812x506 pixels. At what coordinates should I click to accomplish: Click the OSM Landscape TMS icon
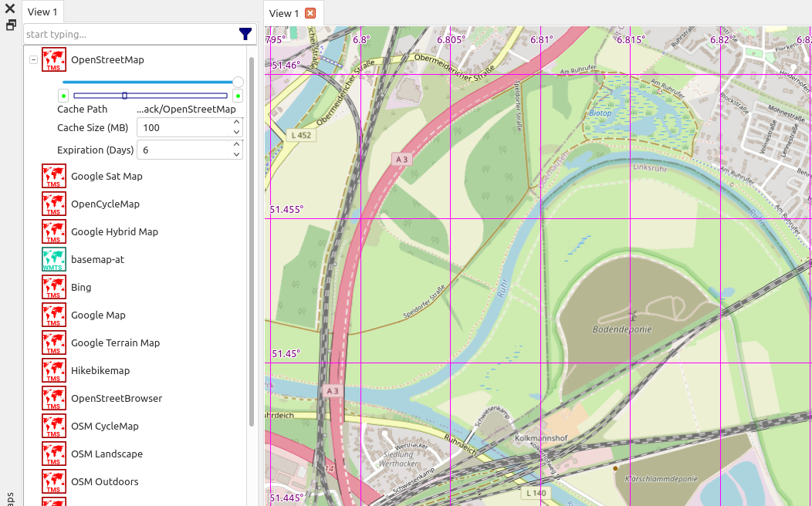tap(54, 454)
